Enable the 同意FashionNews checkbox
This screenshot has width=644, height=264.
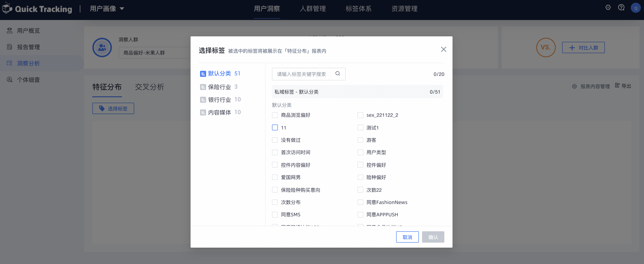click(360, 202)
